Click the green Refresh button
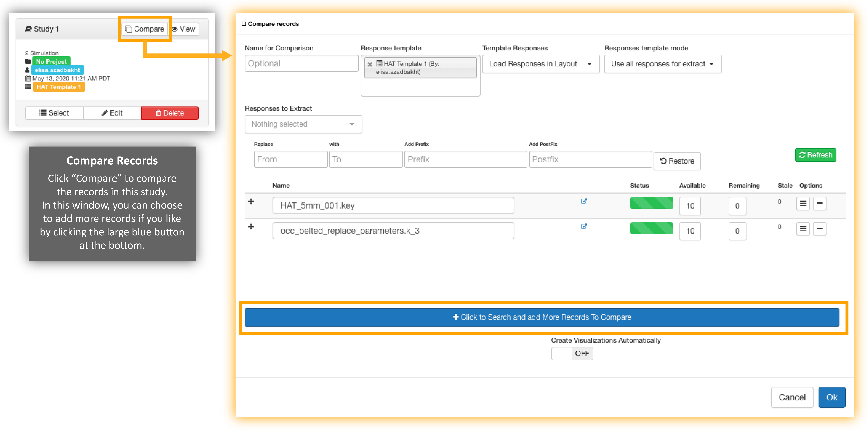Viewport: 868px width, 431px height. (x=815, y=155)
